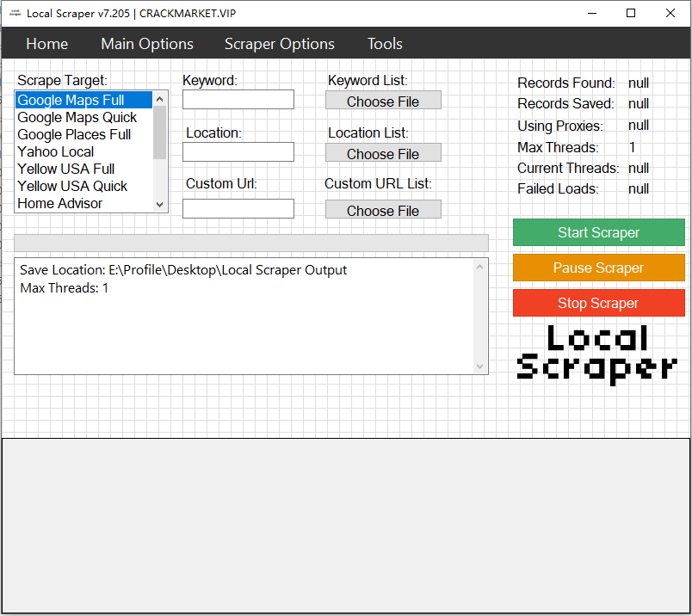Viewport: 692px width, 616px height.
Task: Close the Local Scraper window
Action: (670, 13)
